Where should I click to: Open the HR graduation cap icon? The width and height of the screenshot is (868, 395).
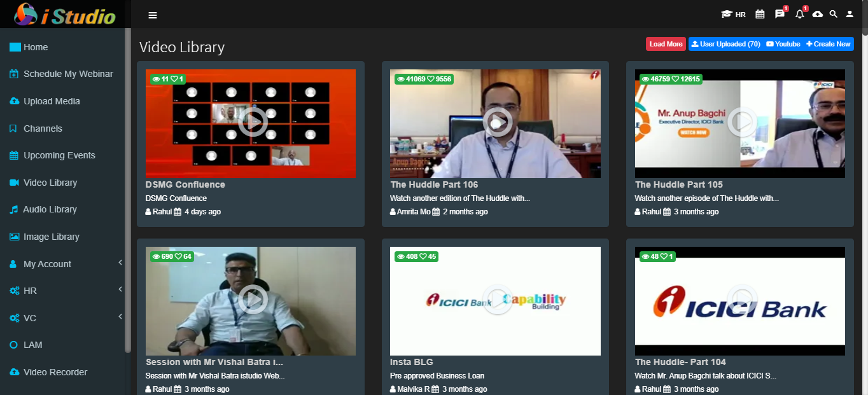(x=733, y=14)
